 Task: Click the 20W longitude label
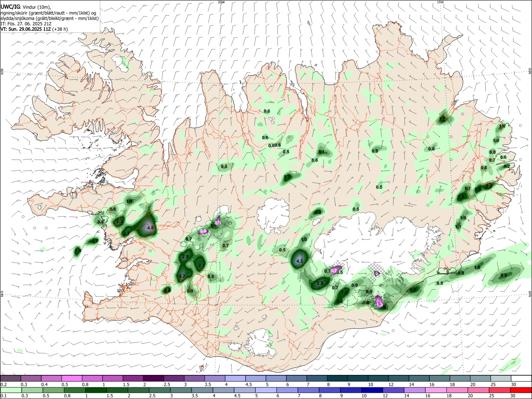(x=222, y=2)
